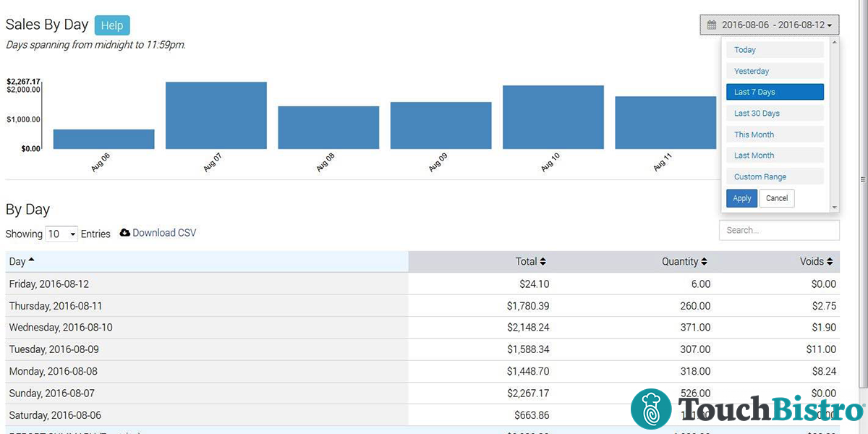Click the dropdown caret on the date range
Viewport: 868px width, 434px height.
click(829, 24)
